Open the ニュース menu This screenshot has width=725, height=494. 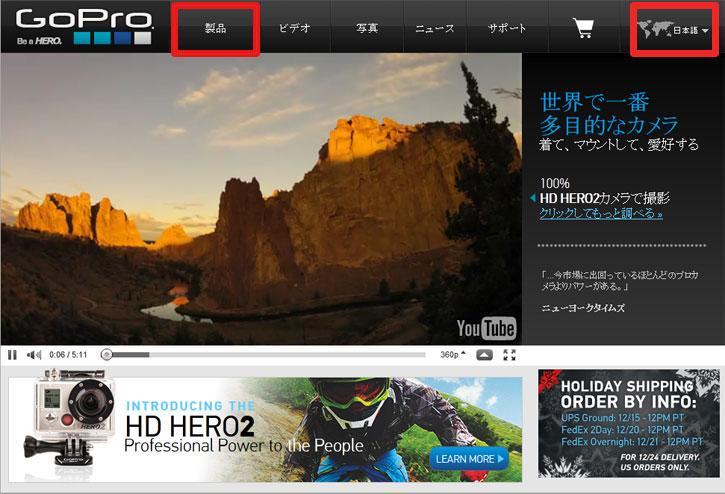point(435,28)
